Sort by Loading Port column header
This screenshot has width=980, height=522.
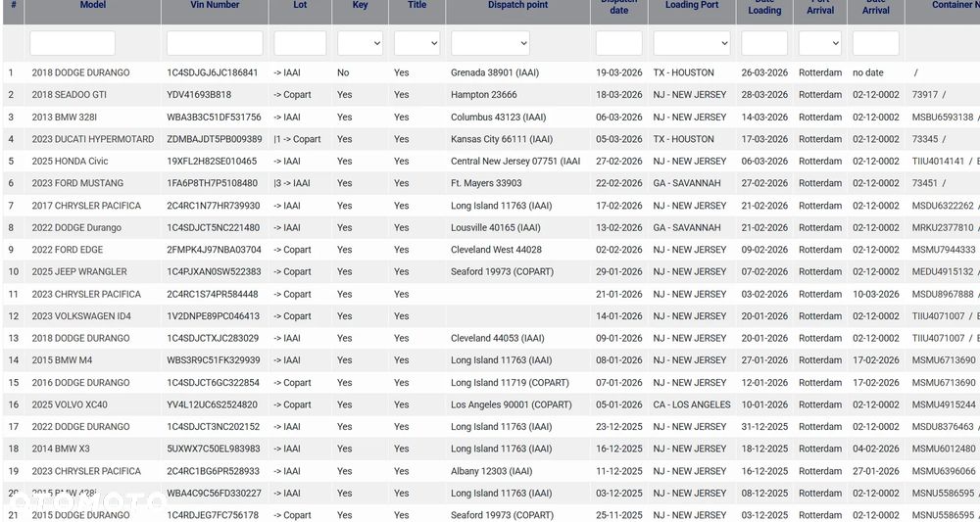[692, 5]
